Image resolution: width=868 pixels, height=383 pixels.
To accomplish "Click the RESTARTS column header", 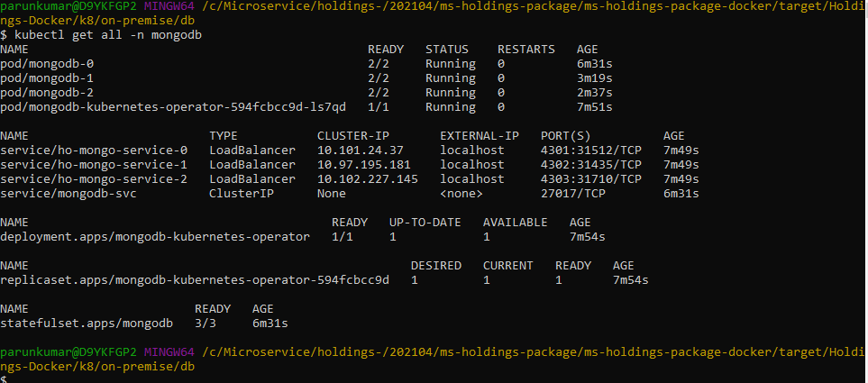I will point(526,50).
